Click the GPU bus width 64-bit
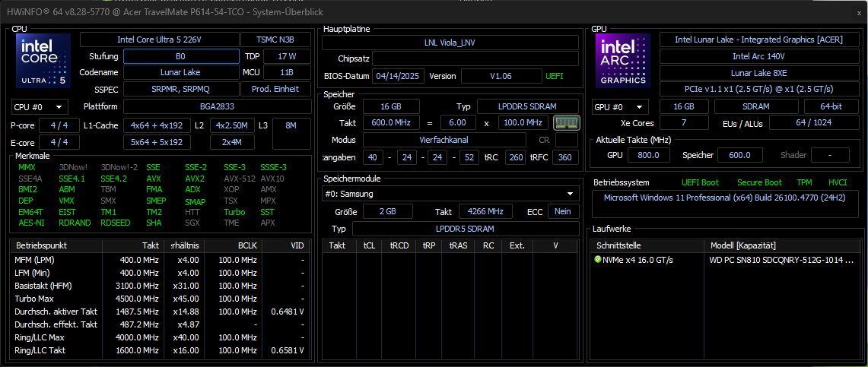The width and height of the screenshot is (868, 367). (831, 106)
